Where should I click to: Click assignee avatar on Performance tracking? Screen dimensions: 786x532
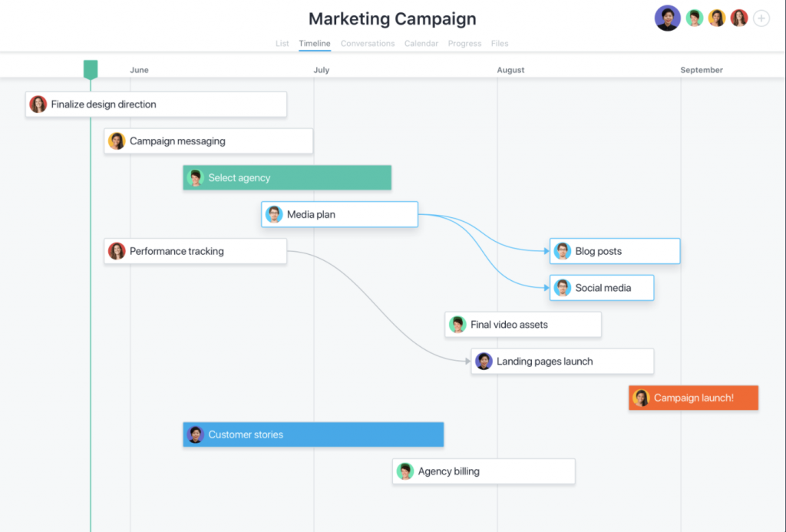point(117,251)
